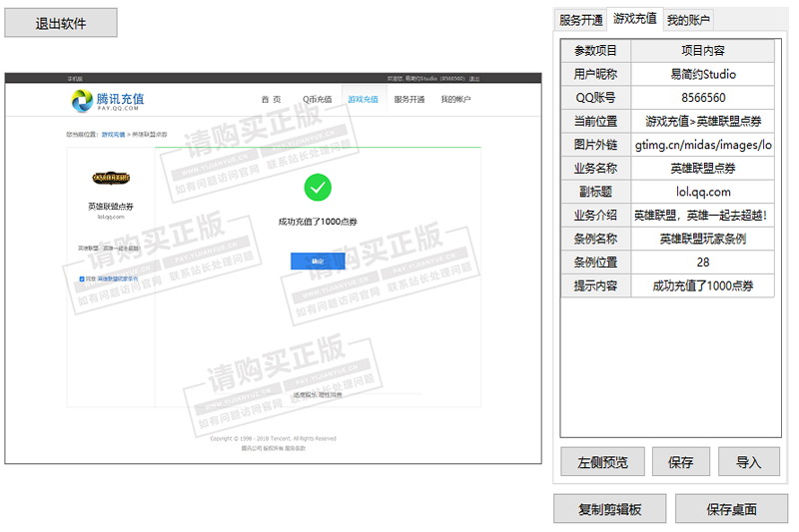This screenshot has width=799, height=532.
Task: Click the 首页 nav link in preview
Action: click(x=271, y=100)
